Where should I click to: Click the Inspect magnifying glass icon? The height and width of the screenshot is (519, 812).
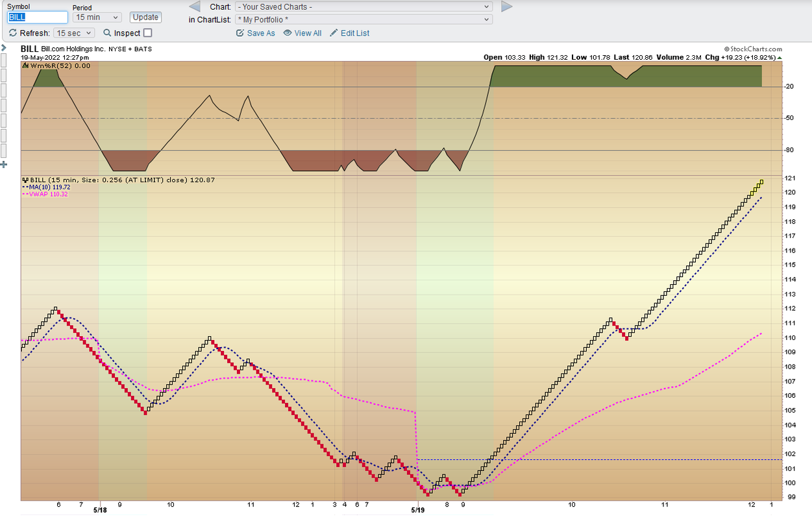coord(106,33)
